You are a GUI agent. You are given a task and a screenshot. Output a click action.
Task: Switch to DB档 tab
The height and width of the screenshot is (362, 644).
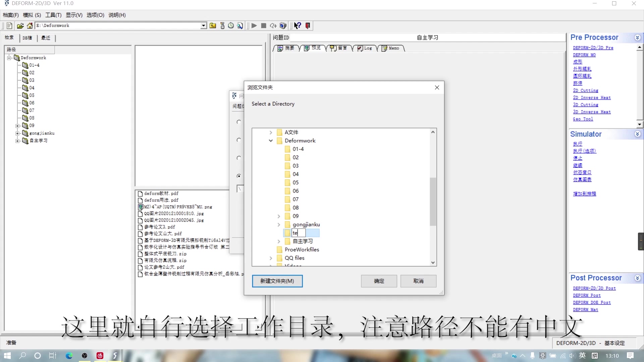click(27, 38)
